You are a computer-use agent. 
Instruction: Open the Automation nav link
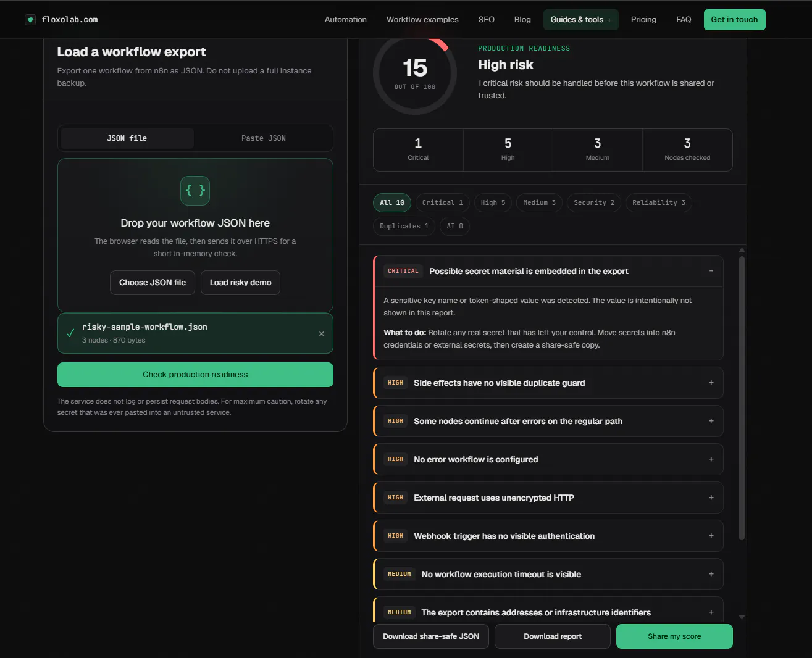346,20
